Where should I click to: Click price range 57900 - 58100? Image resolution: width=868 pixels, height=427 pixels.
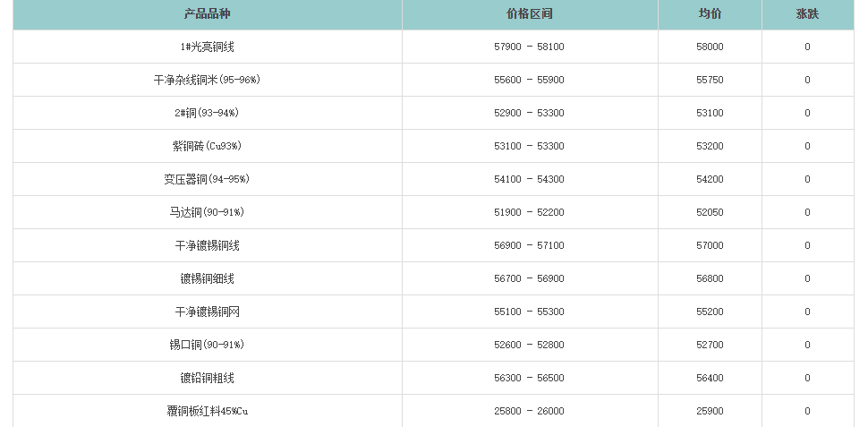click(x=529, y=47)
